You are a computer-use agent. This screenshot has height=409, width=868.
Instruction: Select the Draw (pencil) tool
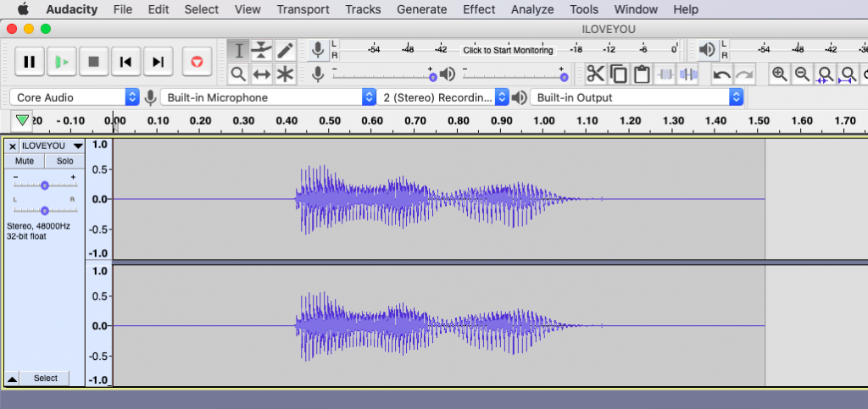(285, 50)
